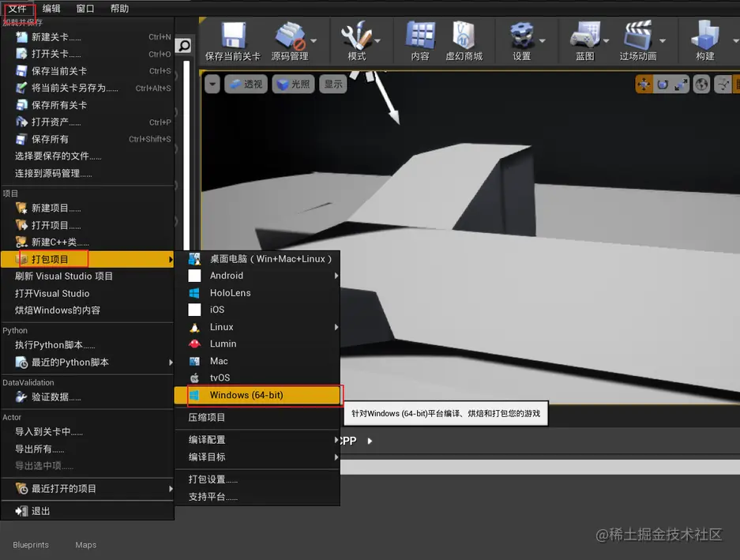
Task: Choose Validate Data (验证数据) entry
Action: point(88,397)
